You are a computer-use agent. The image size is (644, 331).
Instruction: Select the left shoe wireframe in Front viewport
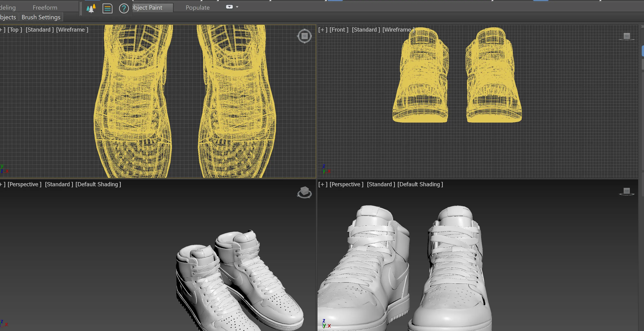tap(420, 75)
